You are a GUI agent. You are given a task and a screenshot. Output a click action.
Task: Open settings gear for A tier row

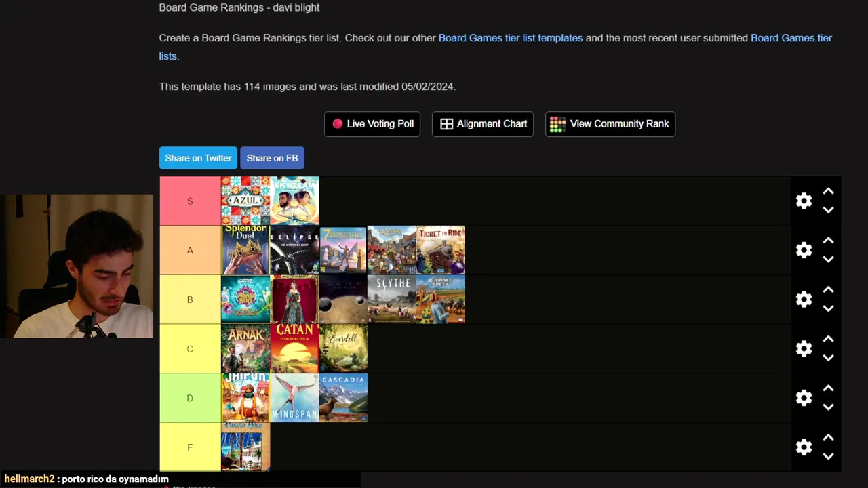point(804,250)
